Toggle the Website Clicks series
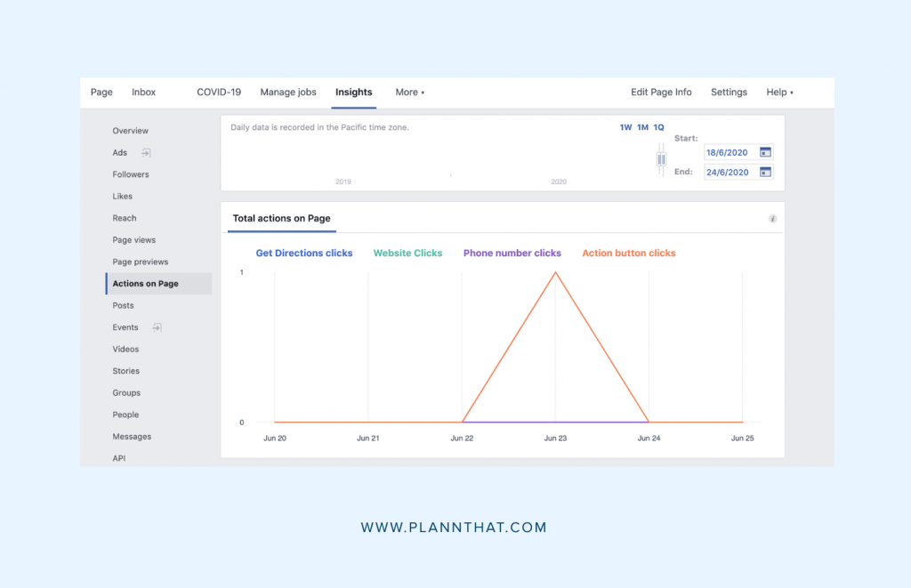The height and width of the screenshot is (588, 911). (407, 254)
